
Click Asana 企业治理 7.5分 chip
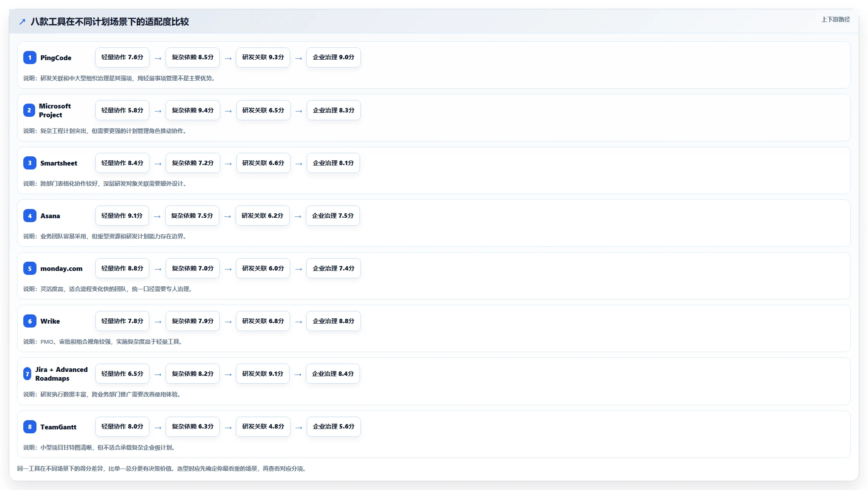click(333, 216)
